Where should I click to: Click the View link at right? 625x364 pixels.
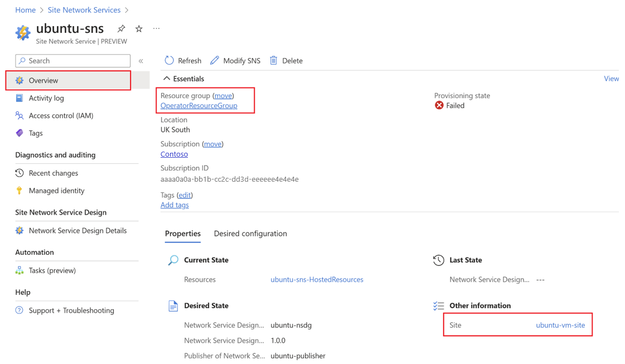coord(612,79)
